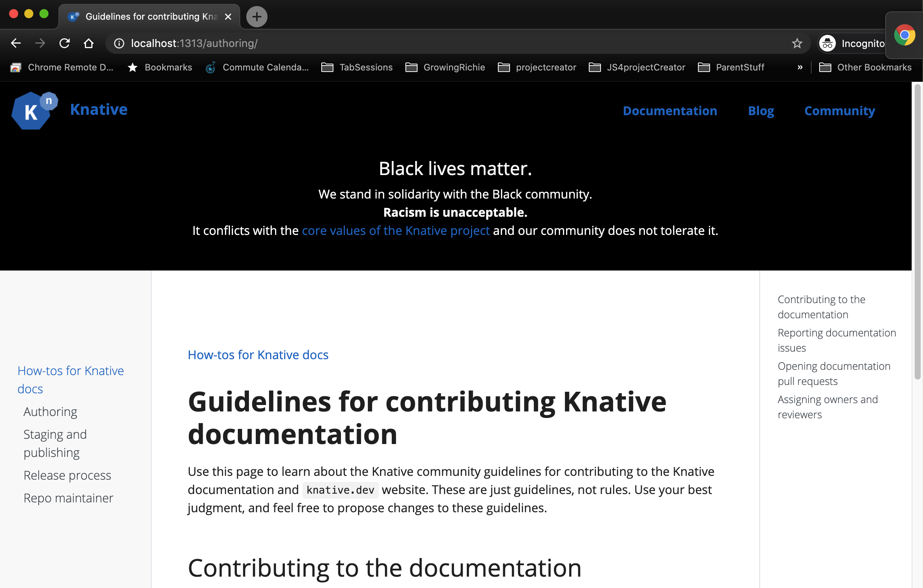
Task: Jump to Reporting documentation issues section
Action: [837, 340]
